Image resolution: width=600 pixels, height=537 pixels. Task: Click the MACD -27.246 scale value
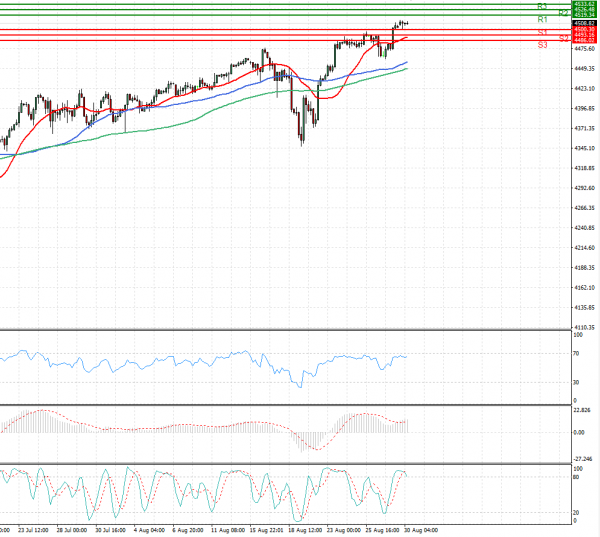583,459
